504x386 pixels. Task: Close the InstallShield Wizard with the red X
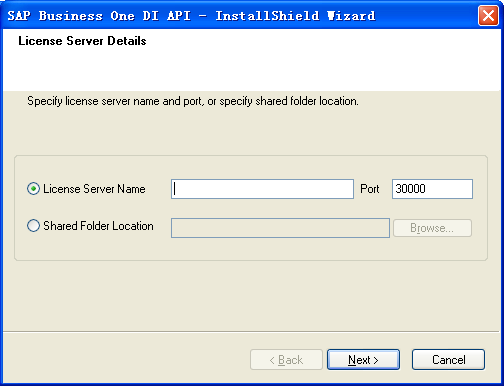click(488, 15)
